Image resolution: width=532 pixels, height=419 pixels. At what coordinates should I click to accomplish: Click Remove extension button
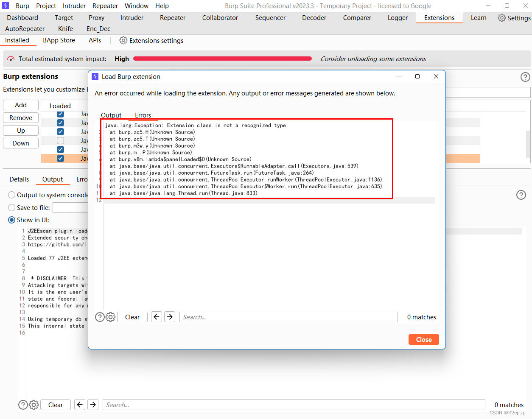[21, 118]
